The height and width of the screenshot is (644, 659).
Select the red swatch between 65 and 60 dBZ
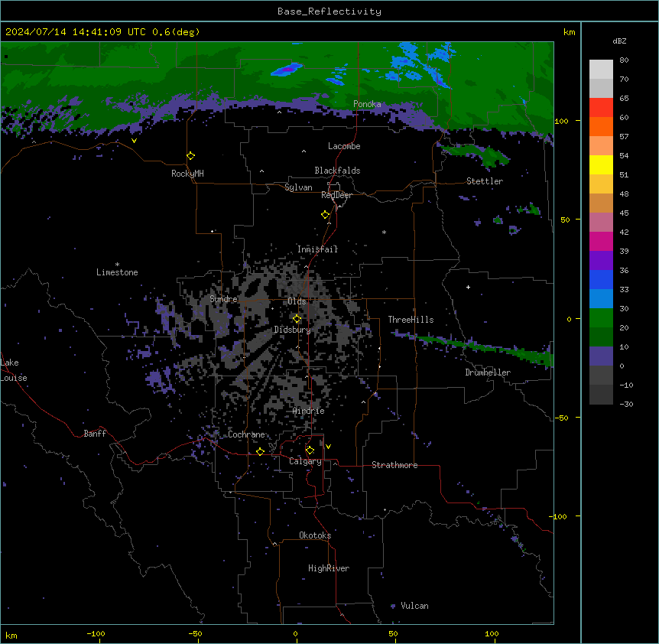coord(601,108)
